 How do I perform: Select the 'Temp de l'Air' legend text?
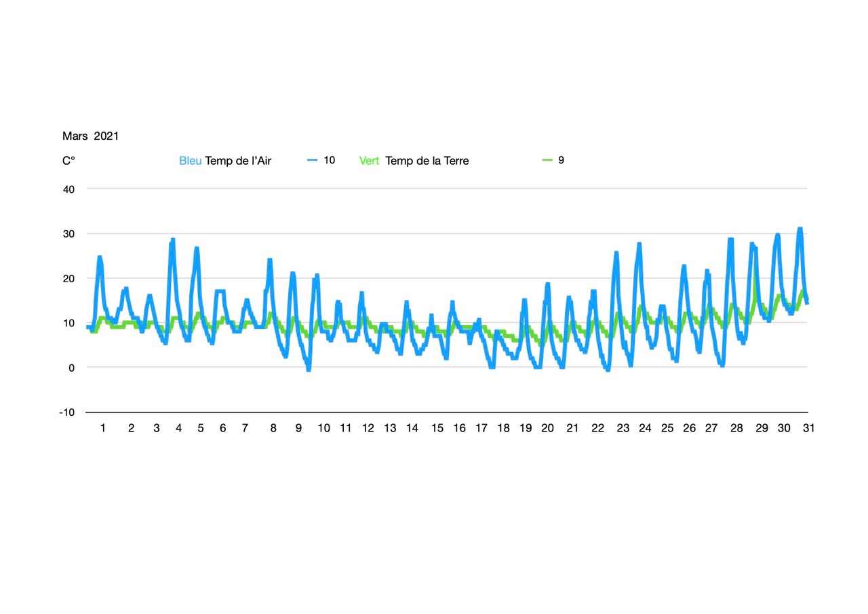pos(238,161)
